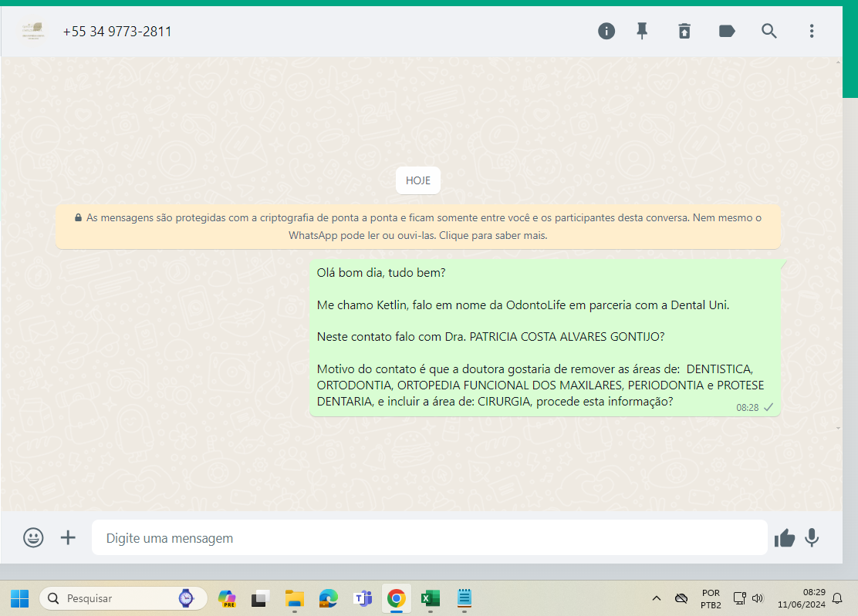Open network display tray icon
858x616 pixels.
tap(739, 598)
